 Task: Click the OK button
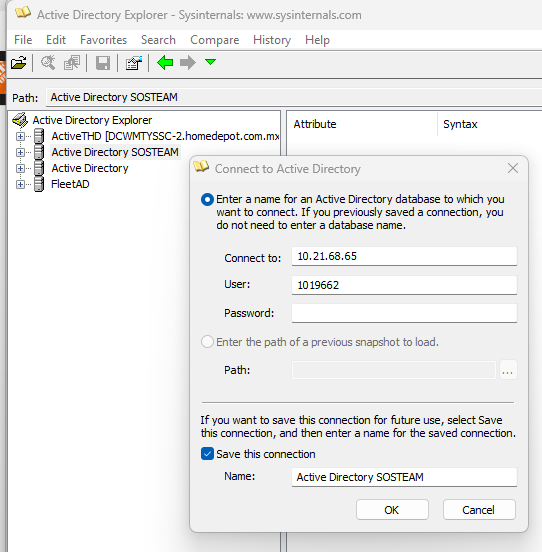tap(392, 509)
